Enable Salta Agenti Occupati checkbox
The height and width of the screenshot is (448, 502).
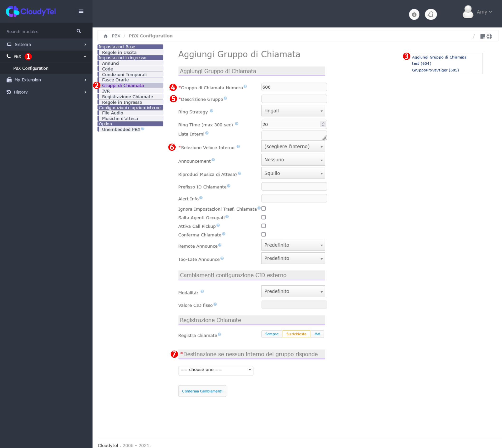(x=263, y=217)
